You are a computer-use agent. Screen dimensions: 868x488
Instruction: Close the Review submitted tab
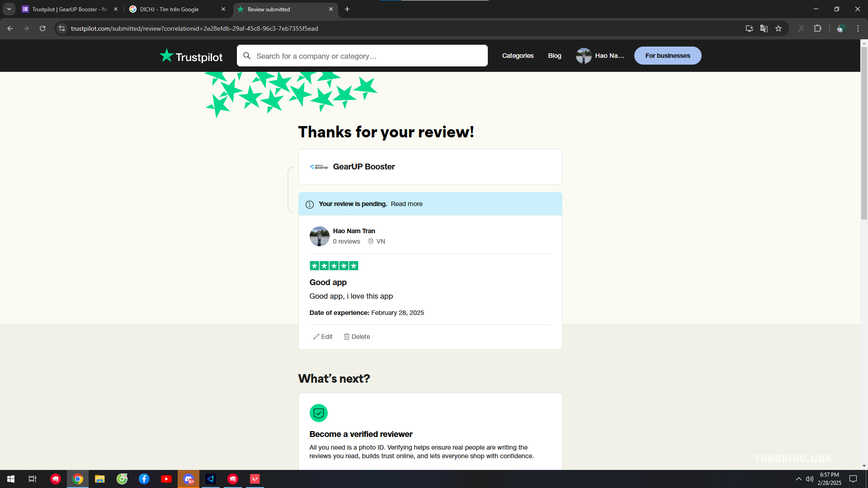[x=331, y=9]
